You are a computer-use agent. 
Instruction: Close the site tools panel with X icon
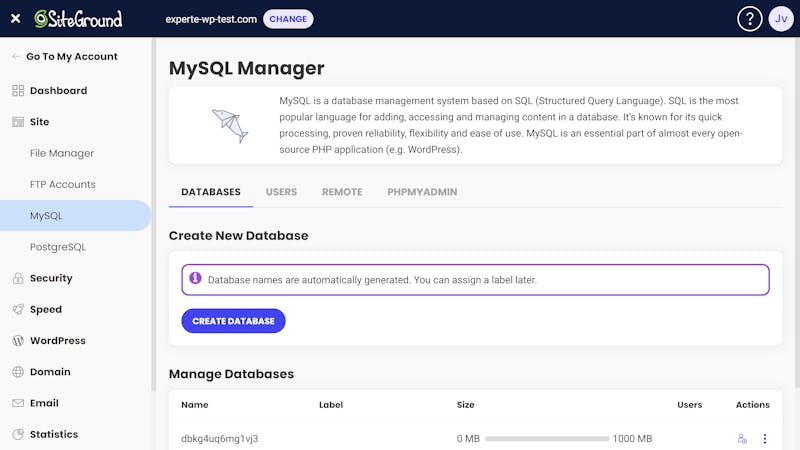(15, 18)
